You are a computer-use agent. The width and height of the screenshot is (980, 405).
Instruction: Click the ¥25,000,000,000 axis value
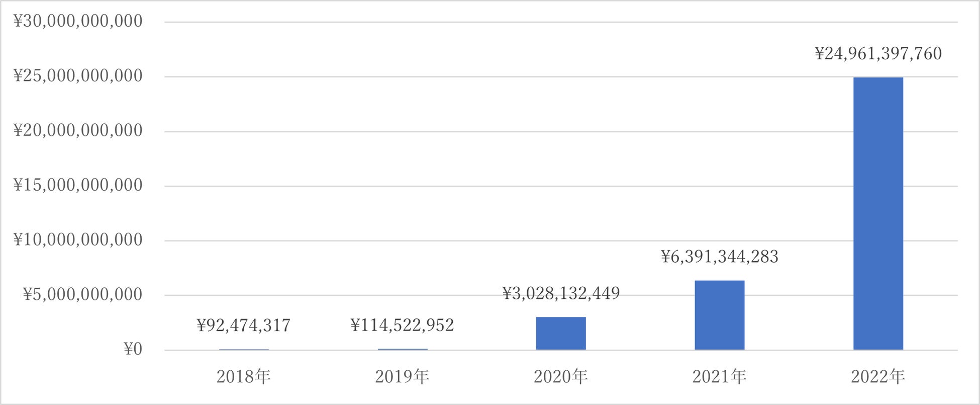pos(78,76)
